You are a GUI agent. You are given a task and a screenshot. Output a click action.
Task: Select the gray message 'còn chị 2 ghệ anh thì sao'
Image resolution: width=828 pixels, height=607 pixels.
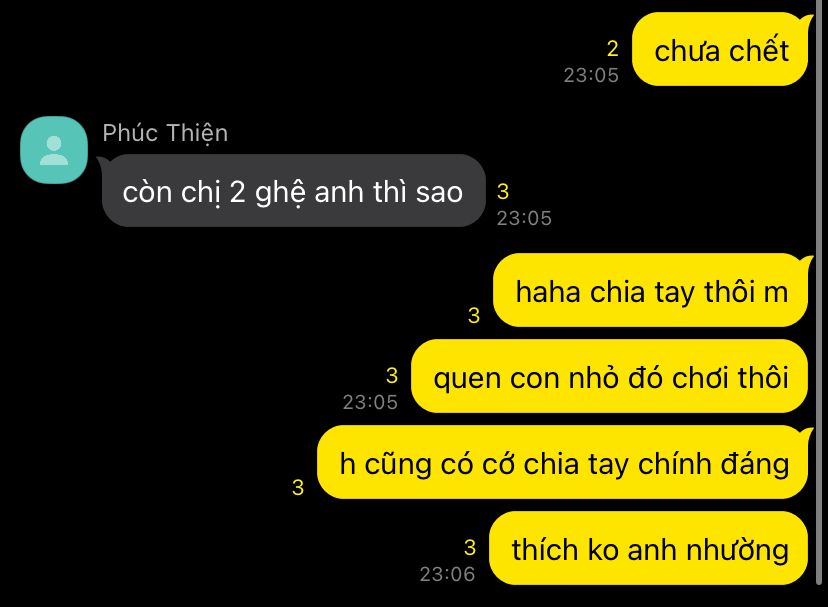click(293, 191)
